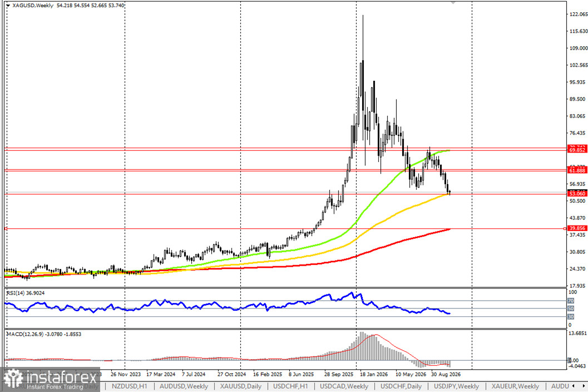This screenshot has height=392, width=588.
Task: Click the 61.888 red price label
Action: (x=577, y=170)
